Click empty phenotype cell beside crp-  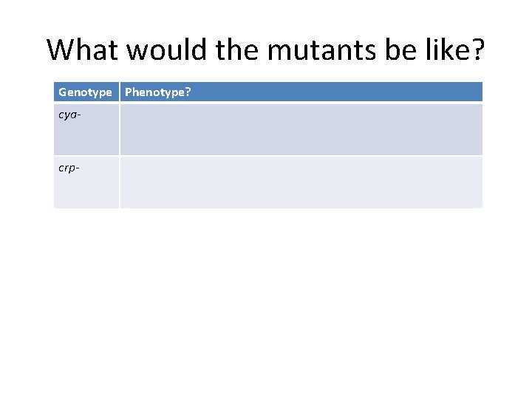[301, 182]
